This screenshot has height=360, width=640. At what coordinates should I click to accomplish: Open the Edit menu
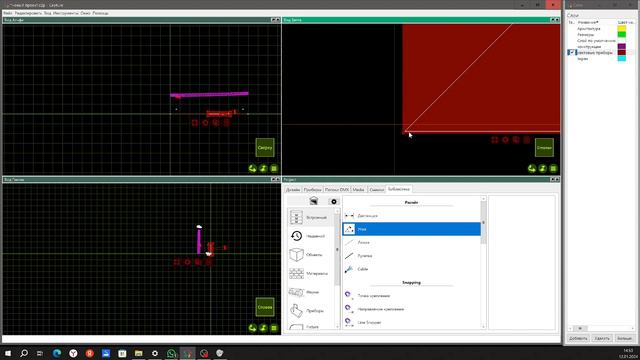[28, 13]
